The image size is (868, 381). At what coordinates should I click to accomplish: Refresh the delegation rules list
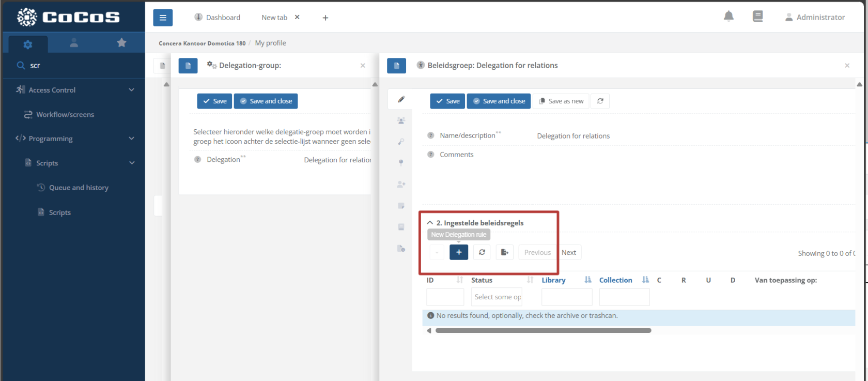(482, 252)
